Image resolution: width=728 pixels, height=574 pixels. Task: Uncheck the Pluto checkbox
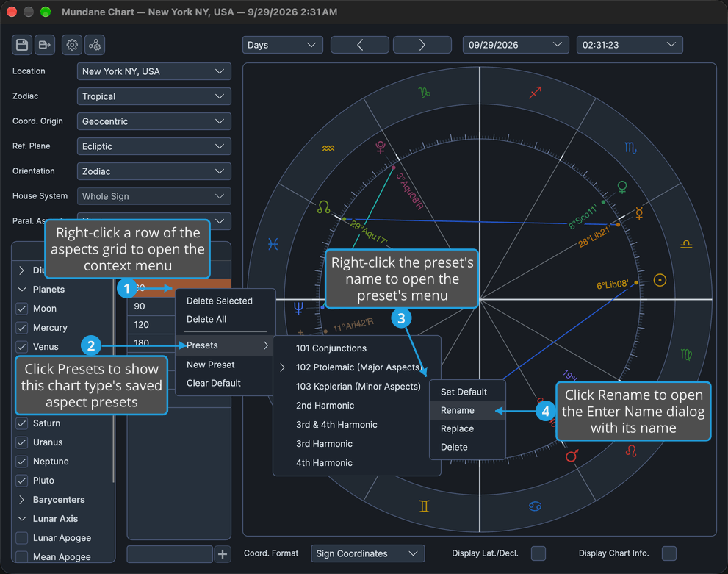click(x=22, y=480)
